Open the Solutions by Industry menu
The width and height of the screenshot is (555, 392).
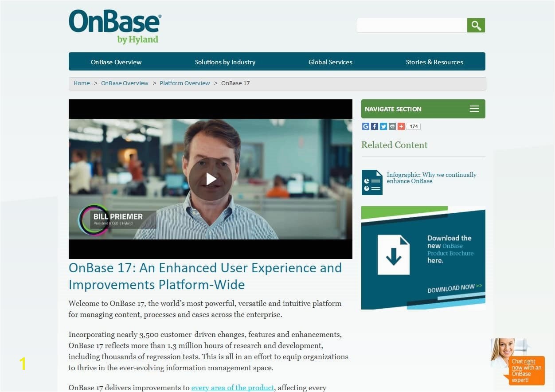[x=225, y=62]
